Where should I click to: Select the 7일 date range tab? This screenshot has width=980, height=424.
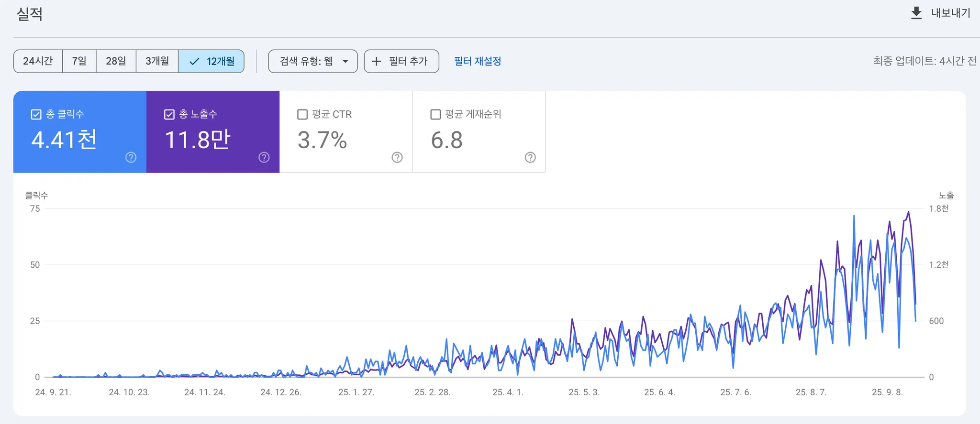79,61
